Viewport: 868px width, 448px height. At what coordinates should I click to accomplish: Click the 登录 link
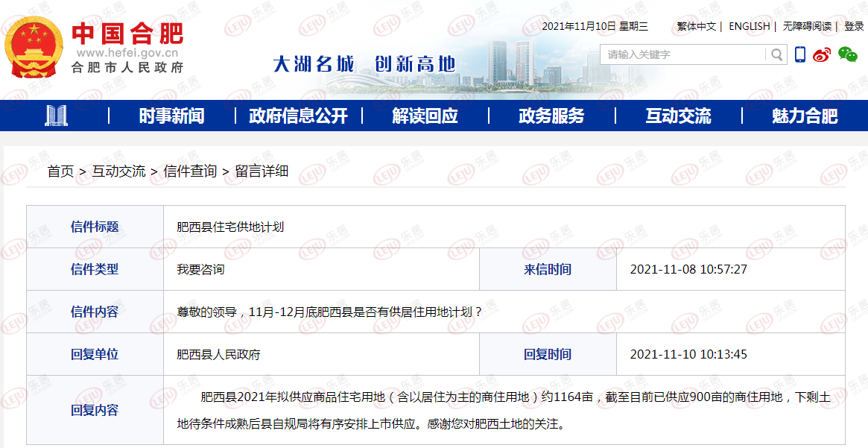(x=854, y=26)
